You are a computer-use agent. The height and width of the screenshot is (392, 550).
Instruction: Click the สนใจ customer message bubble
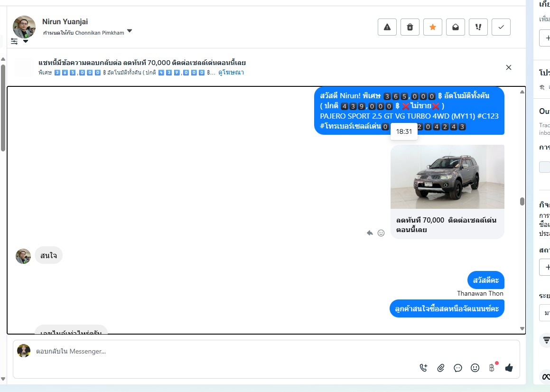(x=48, y=255)
